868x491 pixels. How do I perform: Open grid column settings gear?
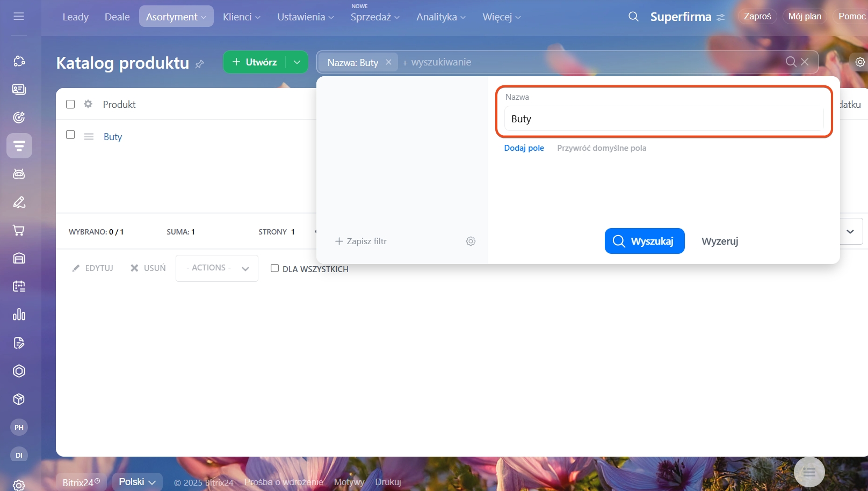(88, 104)
